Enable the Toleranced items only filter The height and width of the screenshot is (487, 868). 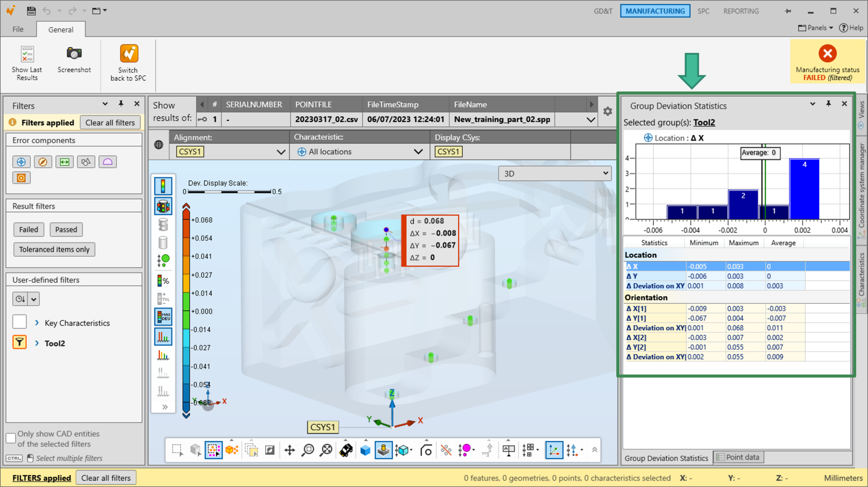tap(54, 249)
